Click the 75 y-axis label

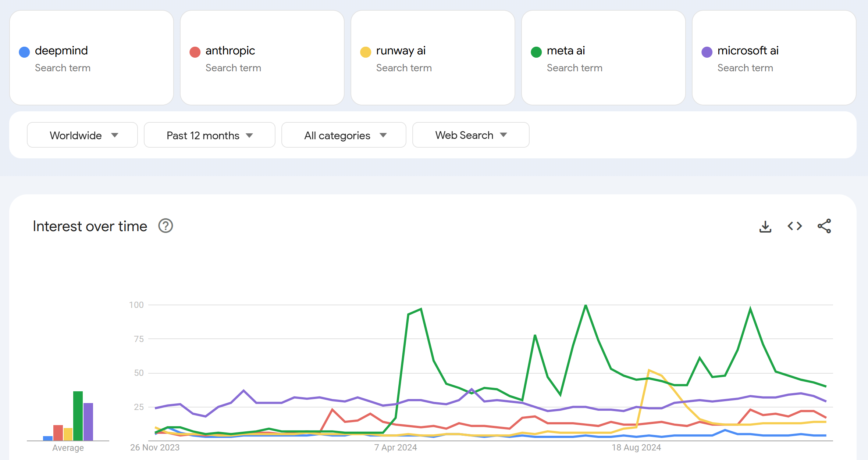(x=139, y=339)
